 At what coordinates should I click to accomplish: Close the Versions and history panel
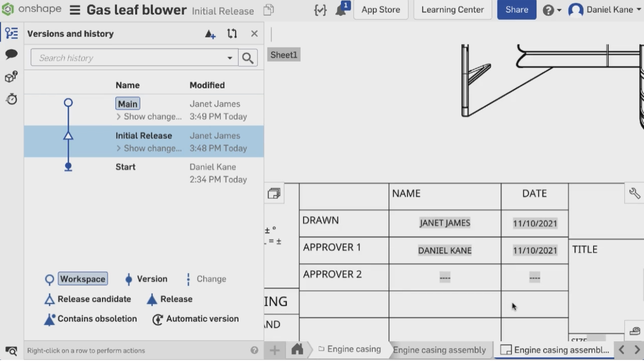pos(254,34)
